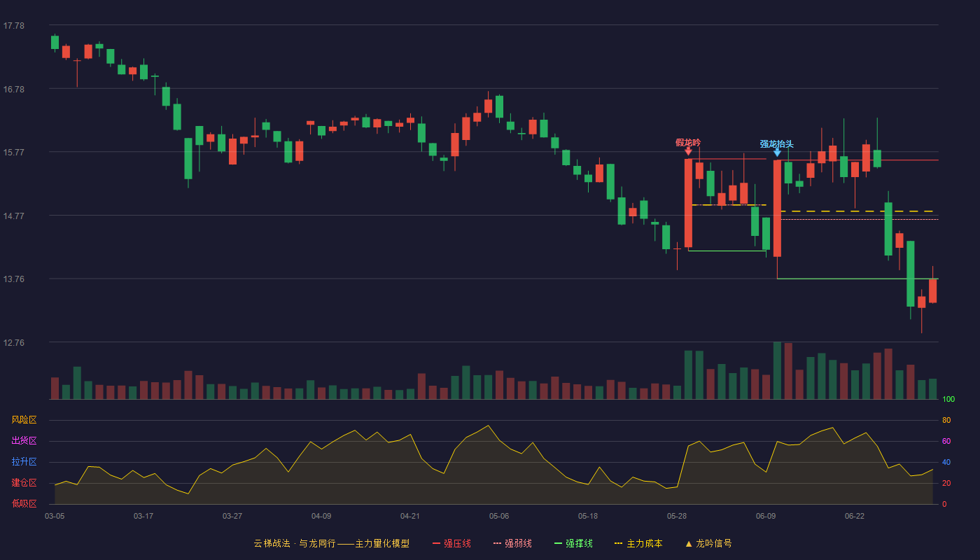Click the 06-09 date axis label
This screenshot has width=980, height=560.
766,516
